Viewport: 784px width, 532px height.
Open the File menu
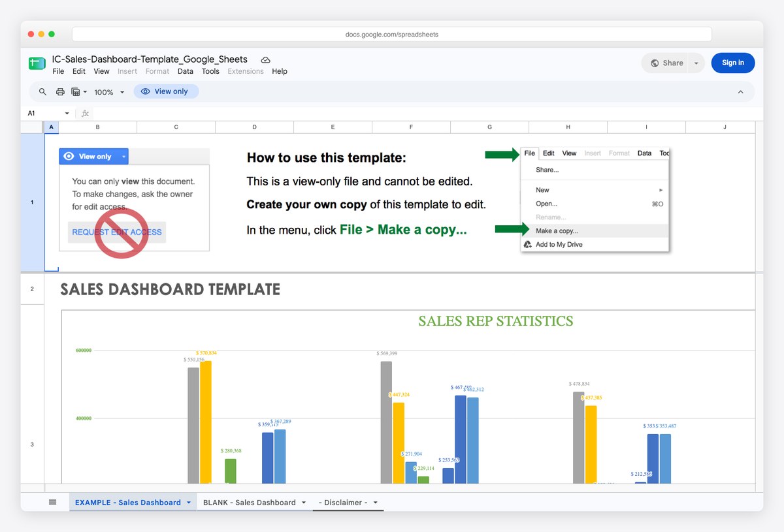tap(58, 71)
